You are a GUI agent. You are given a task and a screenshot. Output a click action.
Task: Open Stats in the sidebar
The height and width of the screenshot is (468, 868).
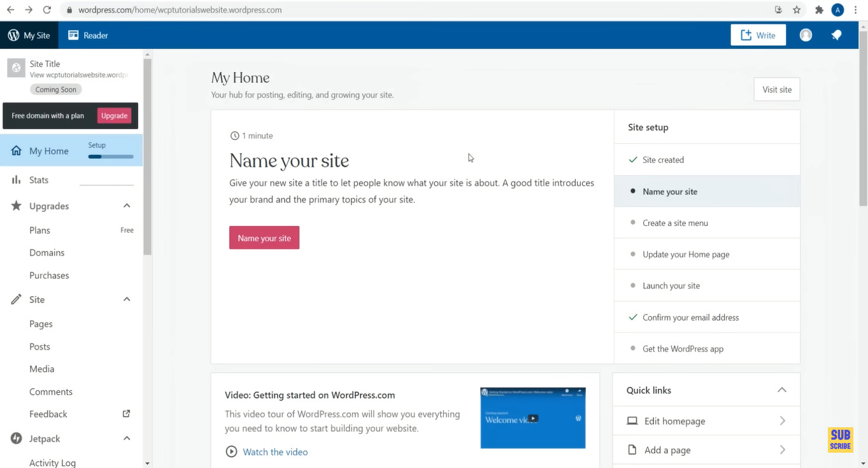(x=39, y=180)
